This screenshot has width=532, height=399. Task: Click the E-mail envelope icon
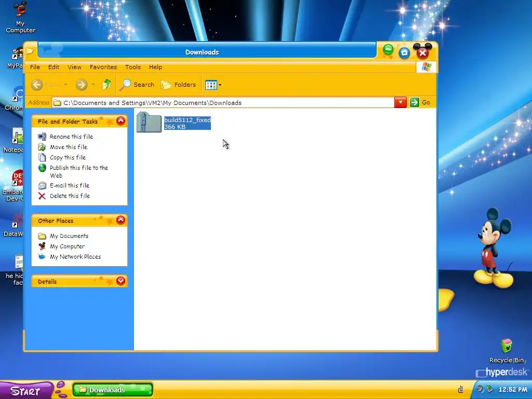[x=42, y=185]
